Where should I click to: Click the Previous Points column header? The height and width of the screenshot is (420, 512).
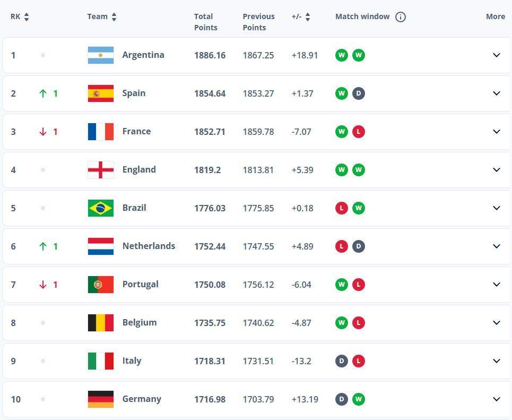[x=258, y=22]
